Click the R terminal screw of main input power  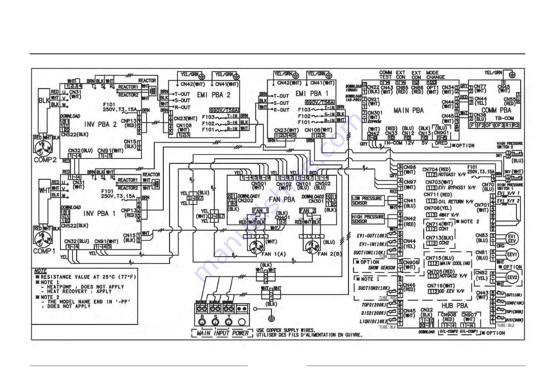pyautogui.click(x=202, y=322)
